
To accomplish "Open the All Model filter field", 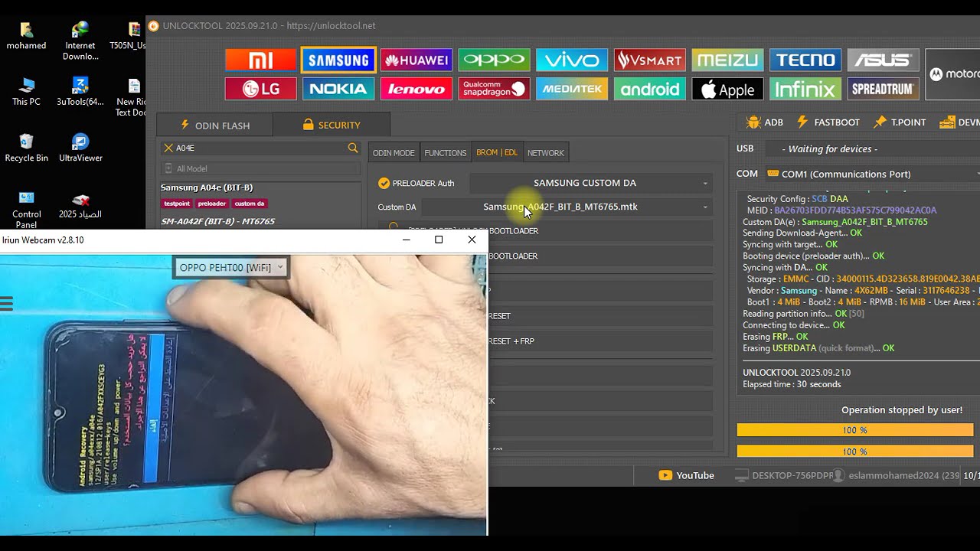I will [x=260, y=168].
